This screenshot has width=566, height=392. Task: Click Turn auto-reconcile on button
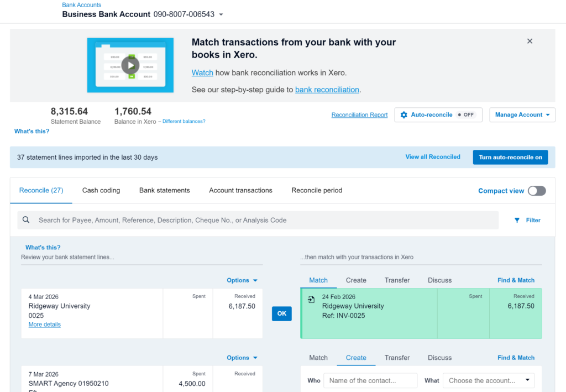point(510,157)
